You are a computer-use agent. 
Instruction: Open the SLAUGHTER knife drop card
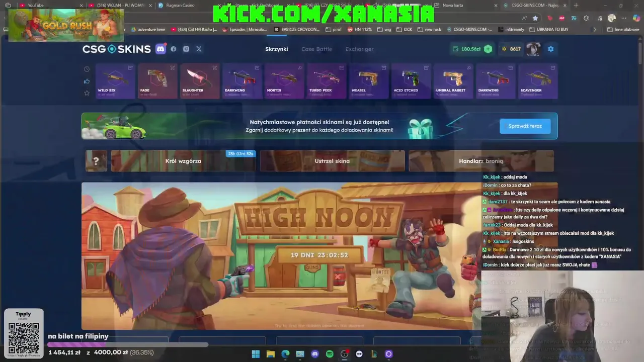pos(200,81)
